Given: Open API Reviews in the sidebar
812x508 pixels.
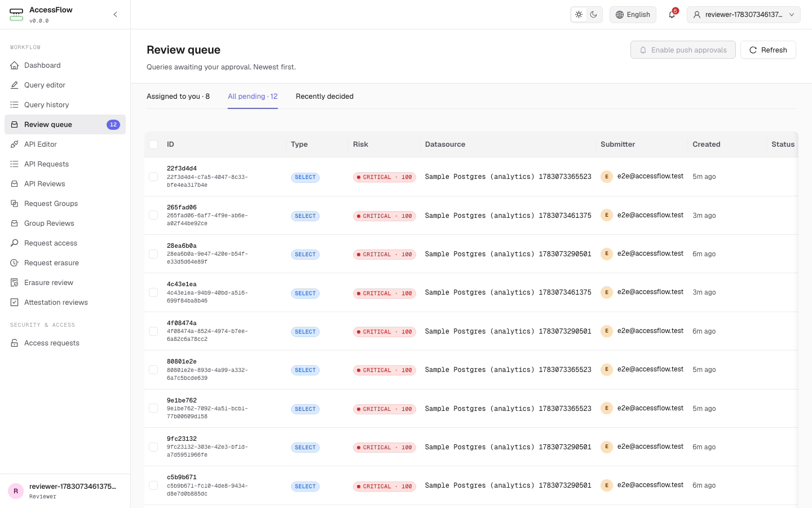Looking at the screenshot, I should [65, 184].
